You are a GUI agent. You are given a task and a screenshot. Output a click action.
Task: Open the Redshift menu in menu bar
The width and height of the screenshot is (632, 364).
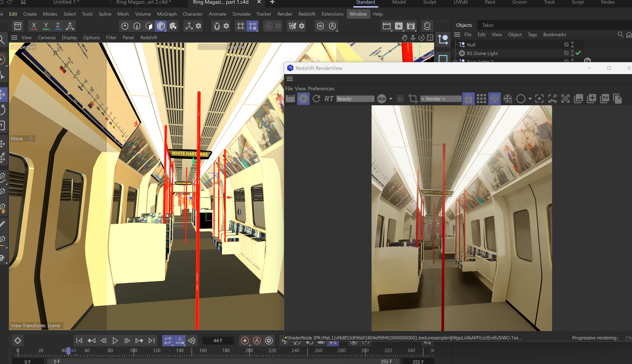coord(307,14)
